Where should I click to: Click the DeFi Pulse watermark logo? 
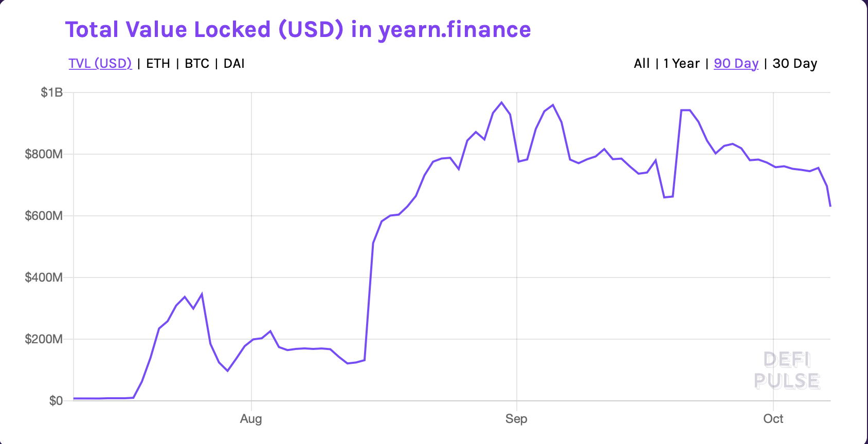[787, 371]
